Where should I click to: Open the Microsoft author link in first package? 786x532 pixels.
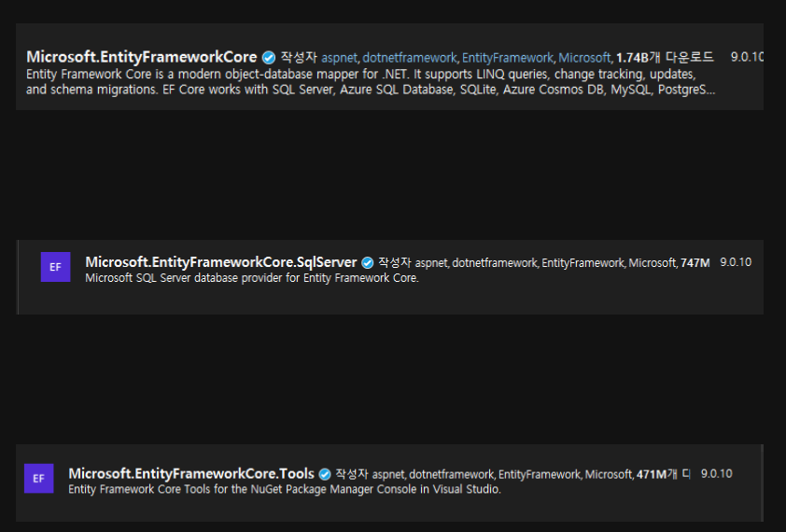[x=584, y=58]
